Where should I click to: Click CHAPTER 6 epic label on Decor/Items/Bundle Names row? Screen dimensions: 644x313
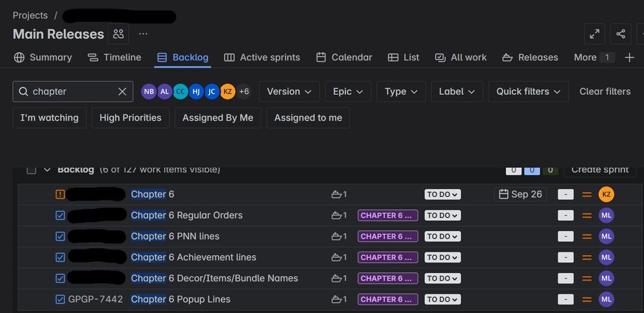tap(387, 278)
